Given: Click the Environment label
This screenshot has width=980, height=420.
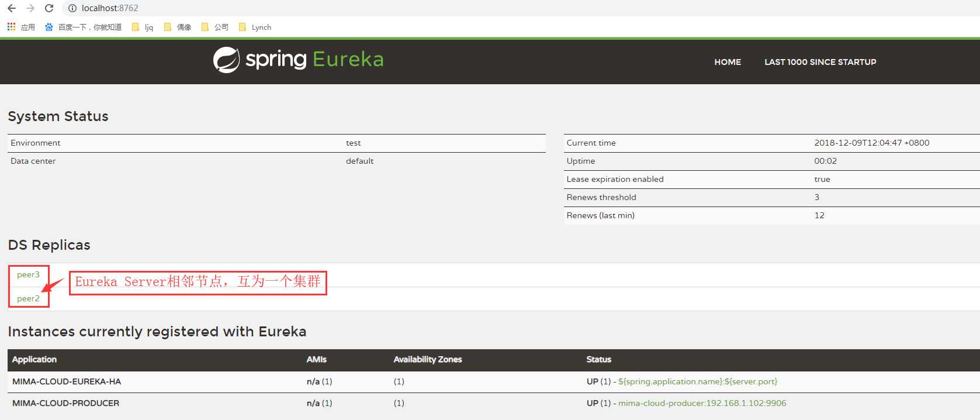Looking at the screenshot, I should 35,143.
